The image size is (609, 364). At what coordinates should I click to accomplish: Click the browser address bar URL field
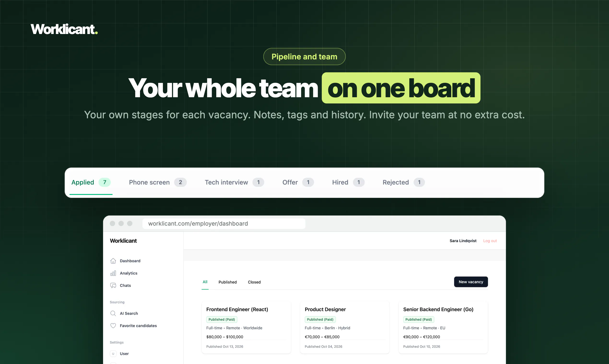224,223
